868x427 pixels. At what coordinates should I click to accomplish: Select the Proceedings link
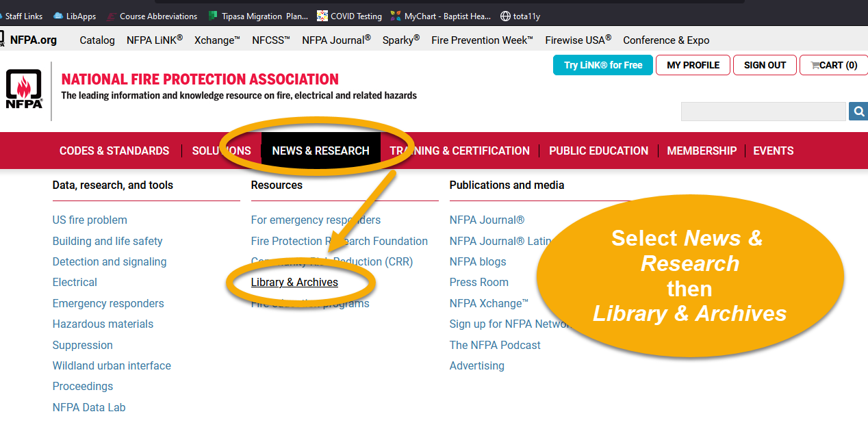click(83, 386)
